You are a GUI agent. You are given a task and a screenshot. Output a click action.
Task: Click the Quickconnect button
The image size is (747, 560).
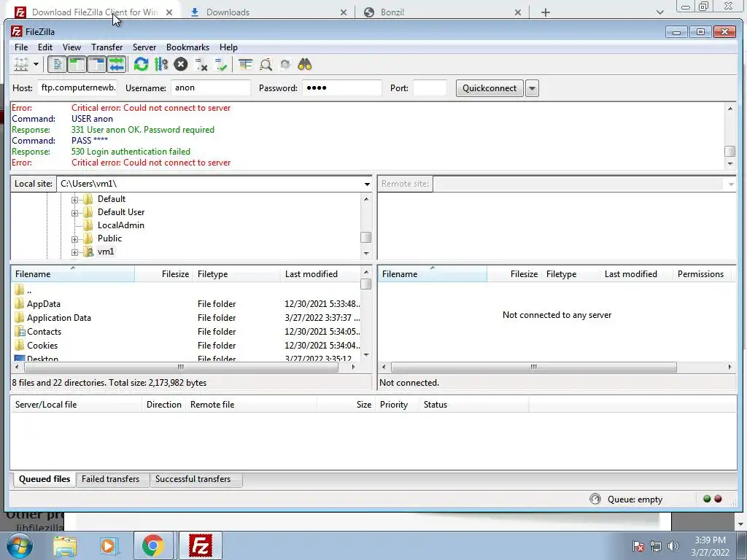pos(489,88)
